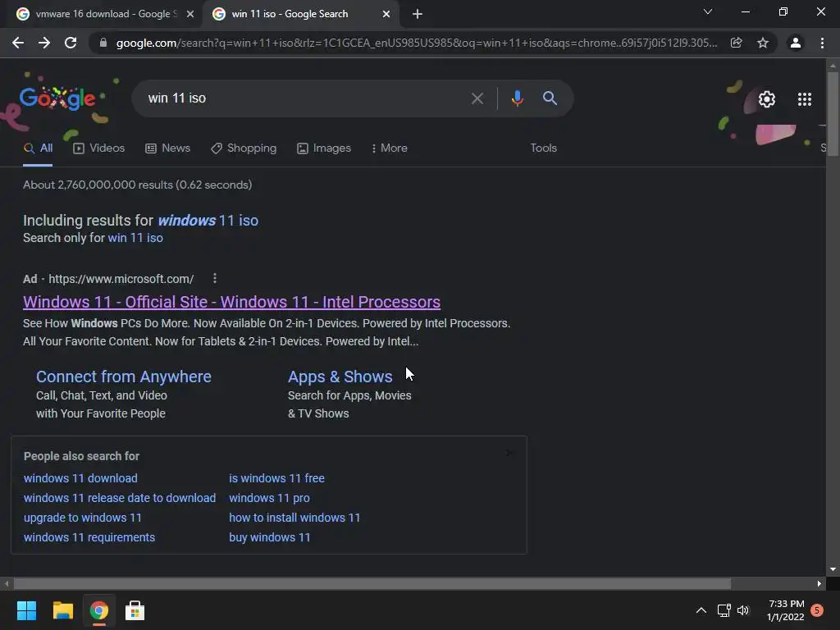Click the vertical scrollbar thumb

[x=833, y=113]
